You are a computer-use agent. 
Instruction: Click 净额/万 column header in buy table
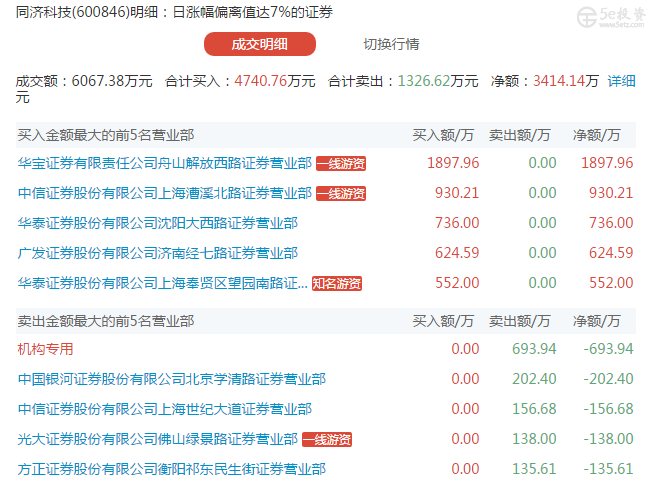coord(597,135)
